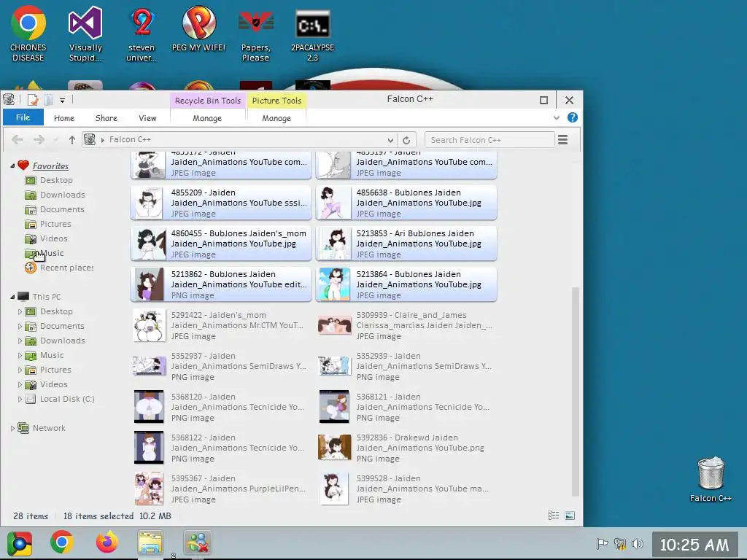
Task: Go back with the Back arrow
Action: (x=18, y=139)
